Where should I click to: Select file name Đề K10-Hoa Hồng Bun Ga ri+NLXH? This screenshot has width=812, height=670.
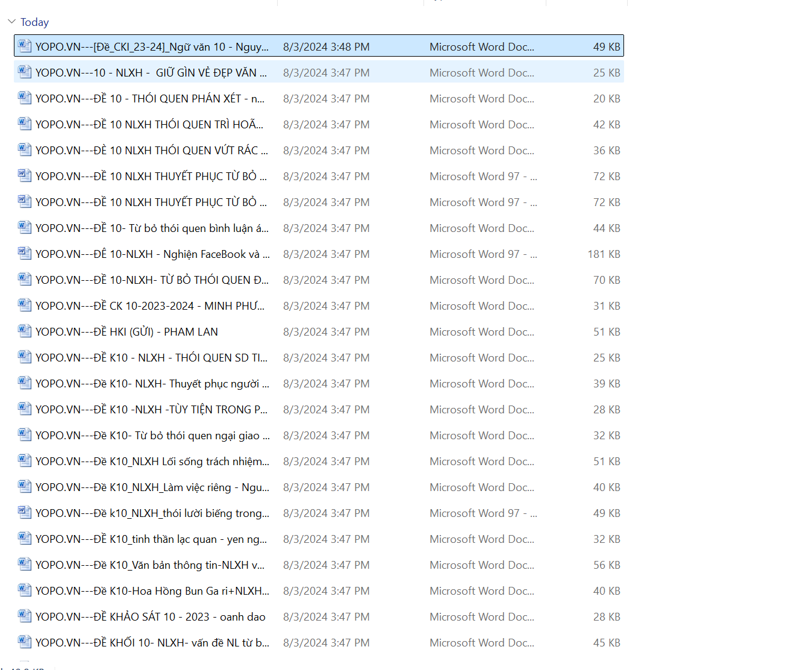(152, 591)
